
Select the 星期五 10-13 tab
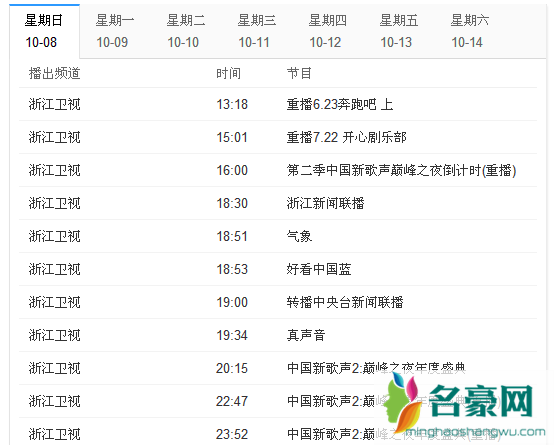pyautogui.click(x=399, y=31)
